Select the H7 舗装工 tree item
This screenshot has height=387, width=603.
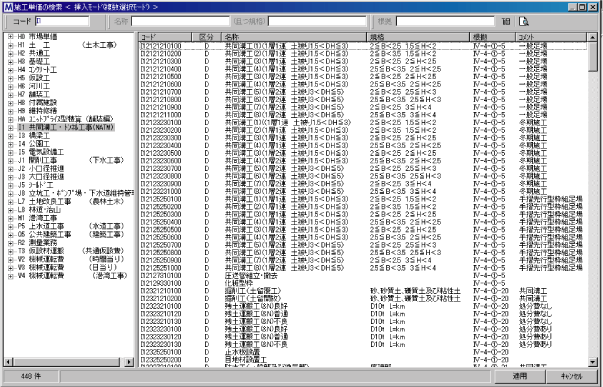pos(33,94)
